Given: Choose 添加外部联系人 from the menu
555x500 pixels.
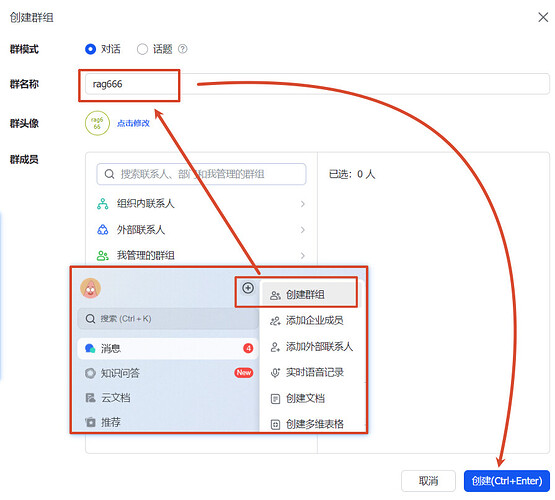Looking at the screenshot, I should coord(313,346).
